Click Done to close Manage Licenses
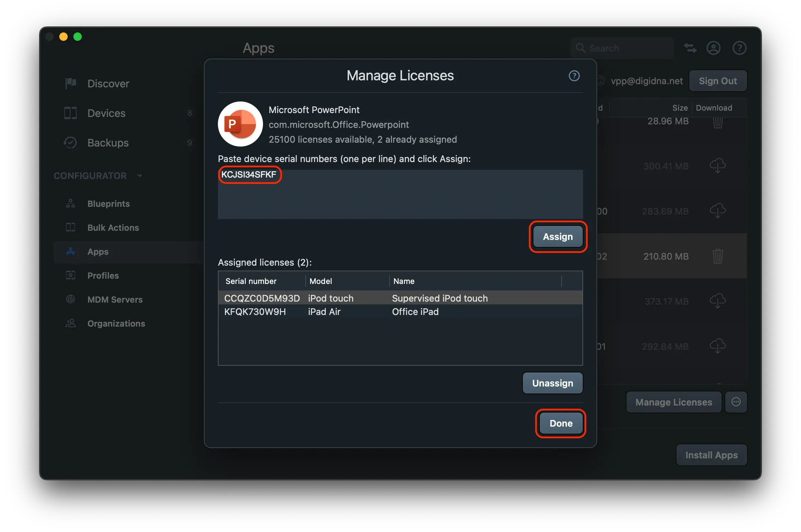801x532 pixels. coord(560,423)
